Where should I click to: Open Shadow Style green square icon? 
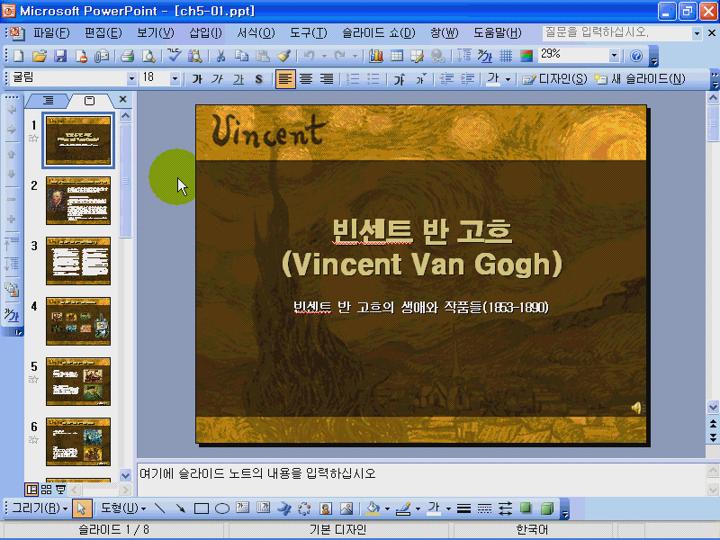click(x=526, y=508)
